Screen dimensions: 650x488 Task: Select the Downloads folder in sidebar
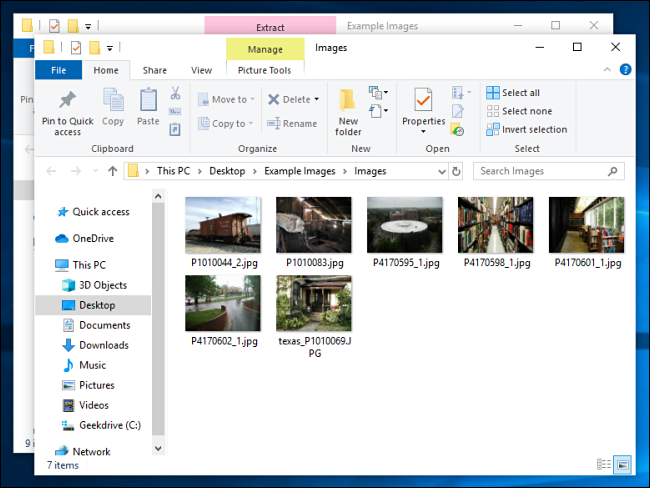coord(104,345)
